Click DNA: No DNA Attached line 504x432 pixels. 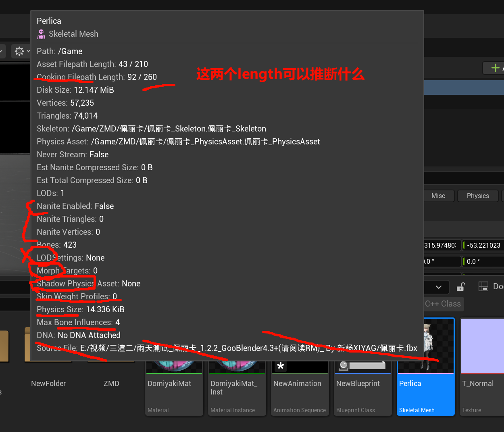click(79, 335)
